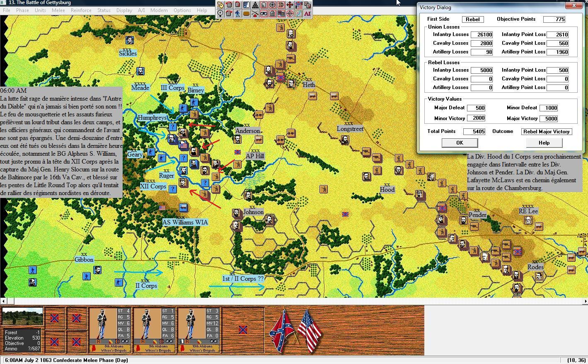The height and width of the screenshot is (364, 588).
Task: Open the A/I menu
Action: (141, 10)
